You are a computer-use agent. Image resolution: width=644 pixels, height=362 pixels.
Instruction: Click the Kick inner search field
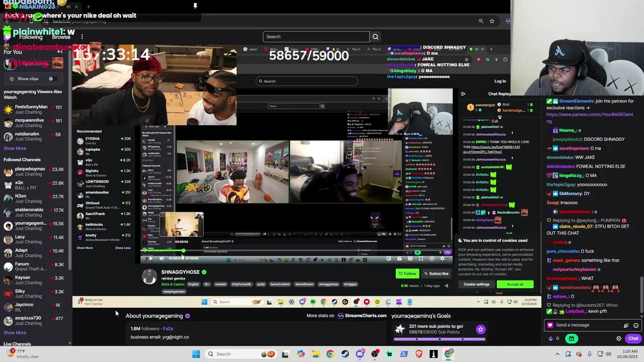click(306, 81)
